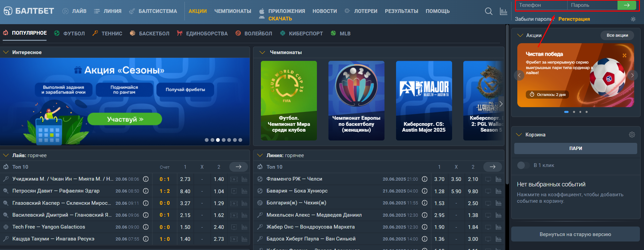644x250 pixels.
Task: Click Вернуться на старую версию button
Action: tap(575, 234)
